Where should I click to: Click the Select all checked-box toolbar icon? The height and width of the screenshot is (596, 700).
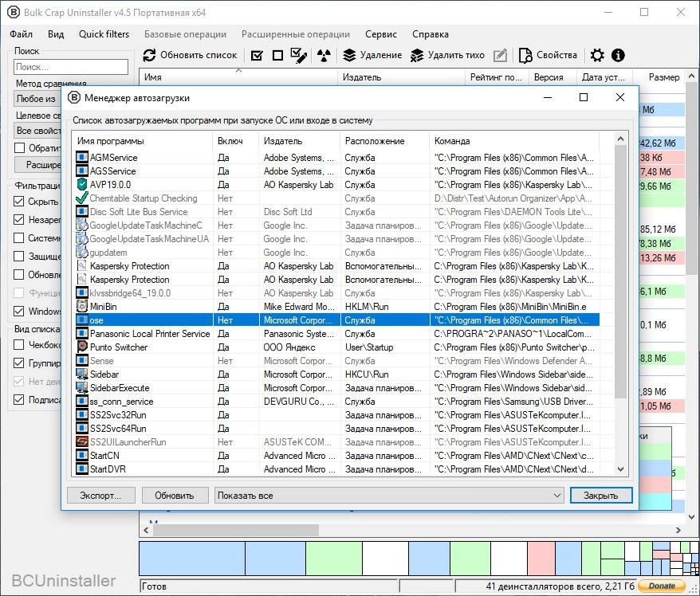[x=257, y=55]
